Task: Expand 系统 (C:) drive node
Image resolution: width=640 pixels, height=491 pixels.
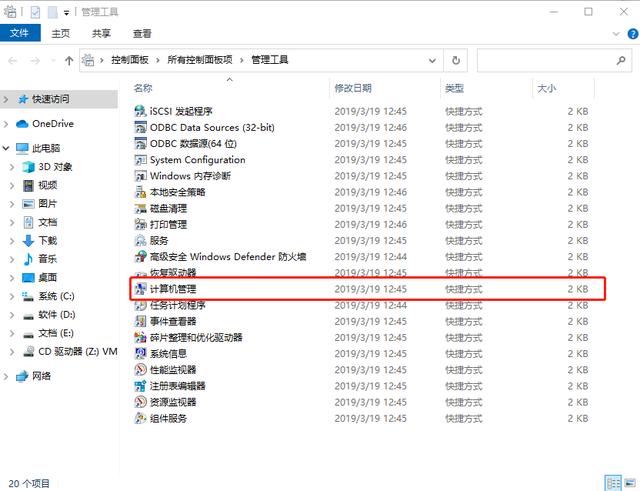Action: (x=12, y=296)
